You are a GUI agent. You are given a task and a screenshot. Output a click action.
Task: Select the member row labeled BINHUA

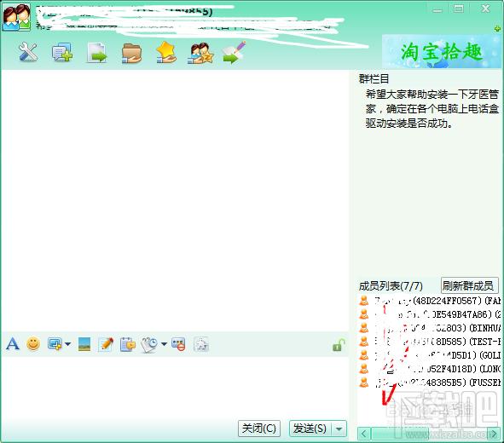[x=430, y=328]
